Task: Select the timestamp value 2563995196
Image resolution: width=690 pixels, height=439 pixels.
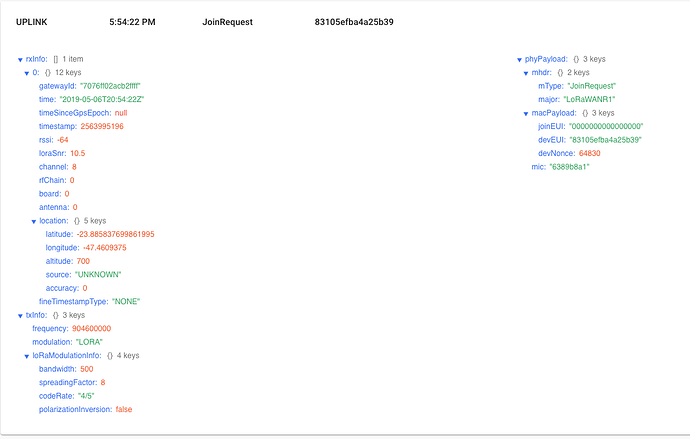Action: pyautogui.click(x=102, y=126)
